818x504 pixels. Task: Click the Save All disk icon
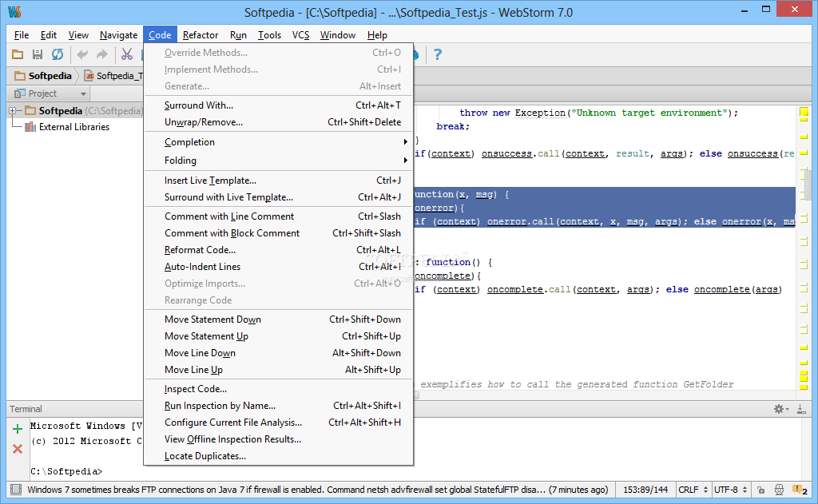tap(37, 54)
